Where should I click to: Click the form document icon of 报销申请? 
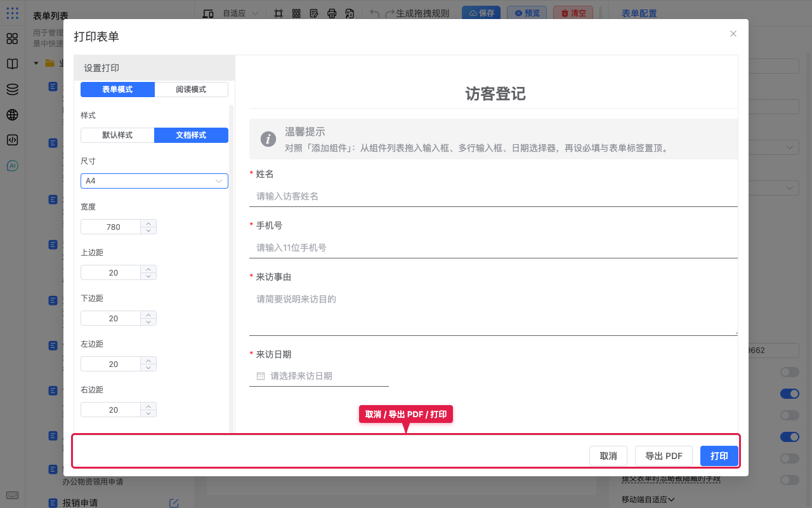[x=54, y=503]
